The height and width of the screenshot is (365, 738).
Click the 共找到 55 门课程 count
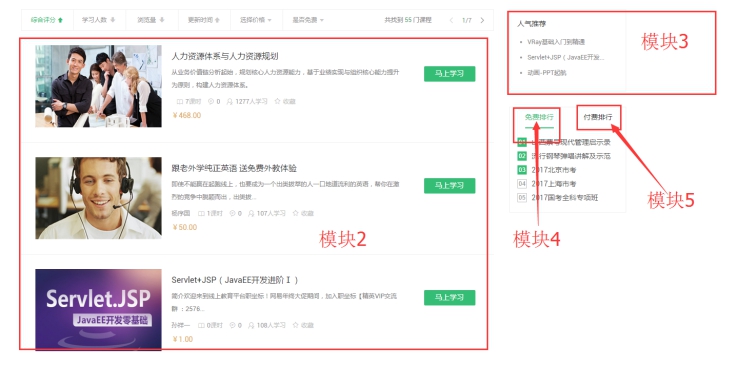408,20
